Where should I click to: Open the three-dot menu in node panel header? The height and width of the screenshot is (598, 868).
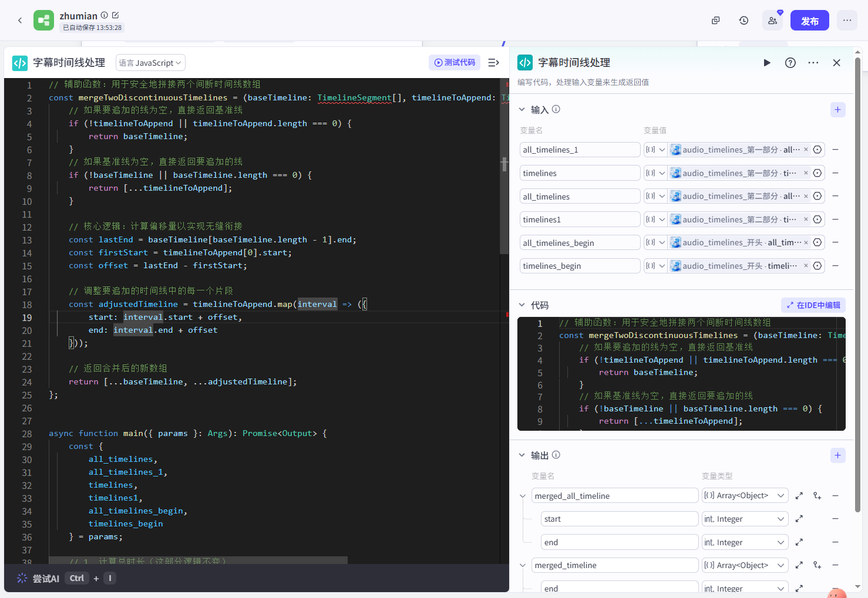point(813,63)
